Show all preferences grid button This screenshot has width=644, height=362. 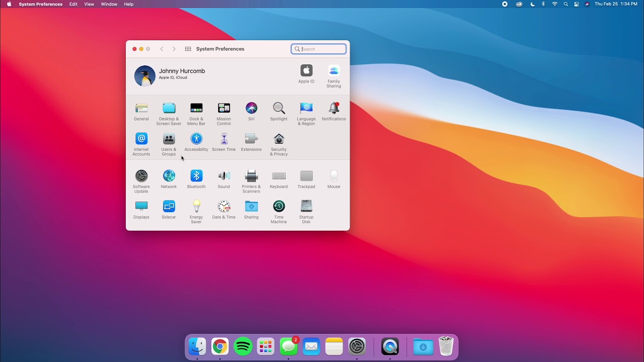pos(188,49)
